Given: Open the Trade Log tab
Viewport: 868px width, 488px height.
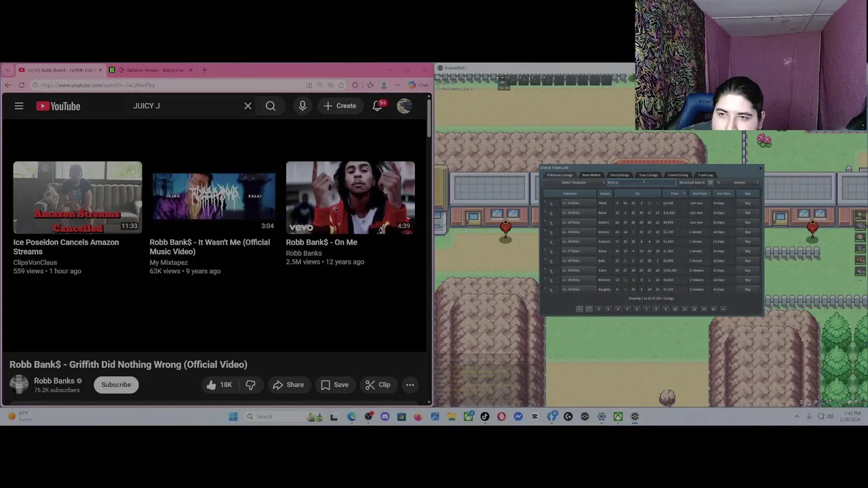Looking at the screenshot, I should point(705,175).
